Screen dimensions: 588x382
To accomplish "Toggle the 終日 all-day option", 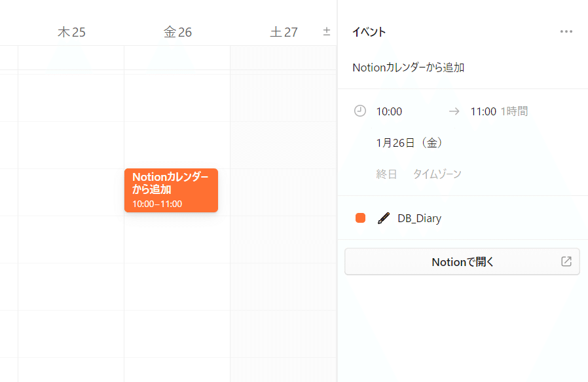I will [x=386, y=174].
